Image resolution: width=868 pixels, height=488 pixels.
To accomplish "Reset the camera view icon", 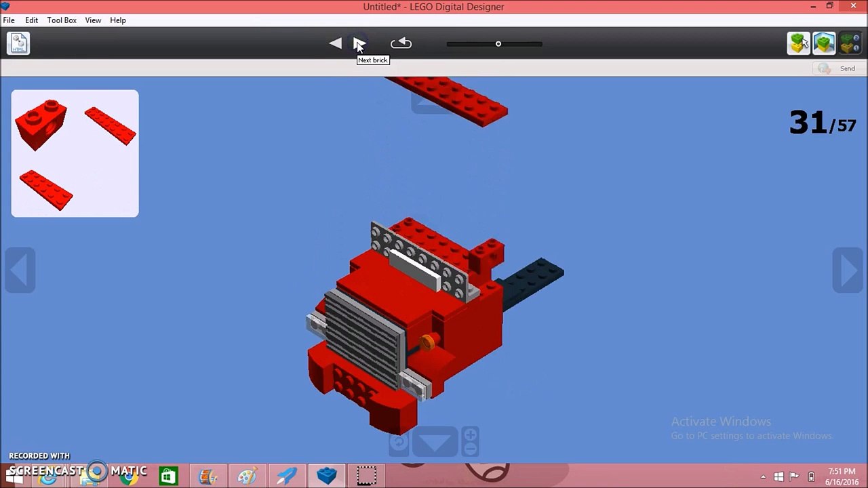I will [x=399, y=443].
